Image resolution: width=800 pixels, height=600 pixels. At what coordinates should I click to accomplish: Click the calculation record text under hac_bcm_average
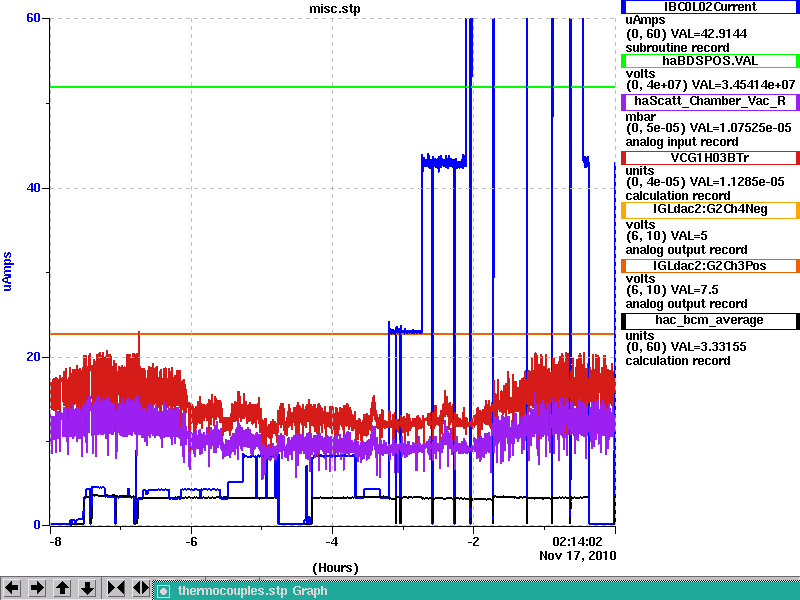click(678, 361)
